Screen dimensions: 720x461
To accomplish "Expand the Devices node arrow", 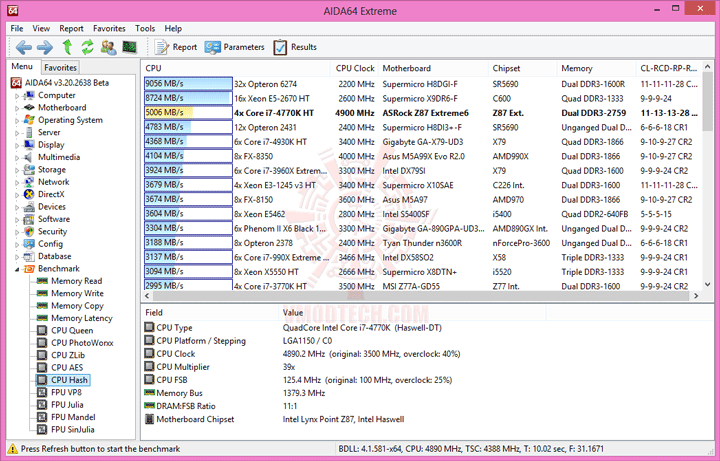I will pyautogui.click(x=17, y=208).
